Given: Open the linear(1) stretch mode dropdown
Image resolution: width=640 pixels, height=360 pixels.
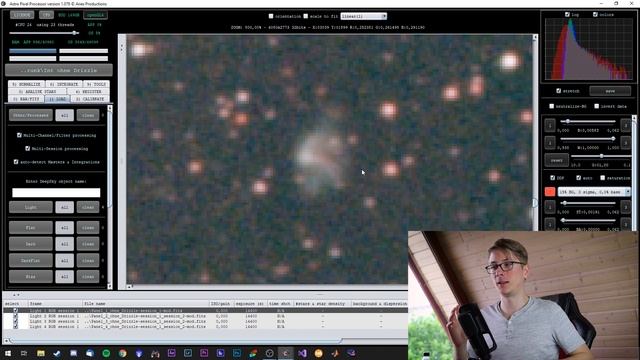Looking at the screenshot, I should [364, 16].
